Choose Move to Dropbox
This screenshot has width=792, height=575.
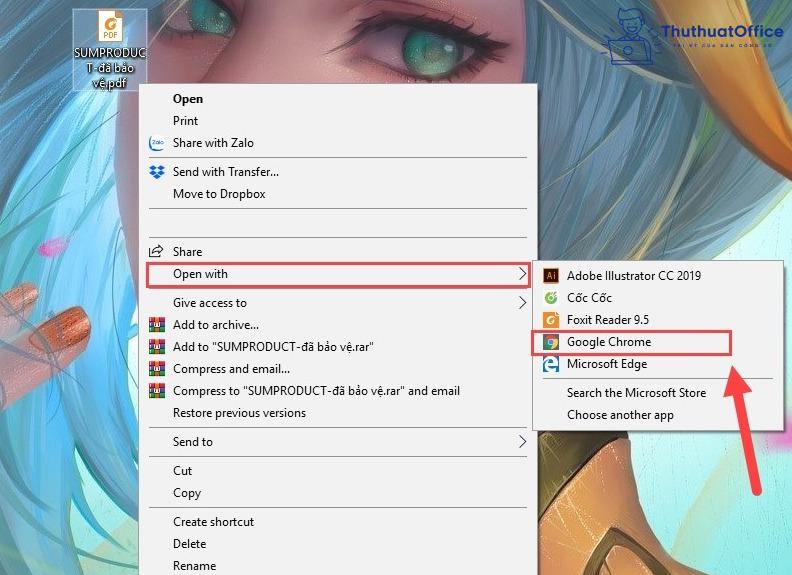(219, 194)
